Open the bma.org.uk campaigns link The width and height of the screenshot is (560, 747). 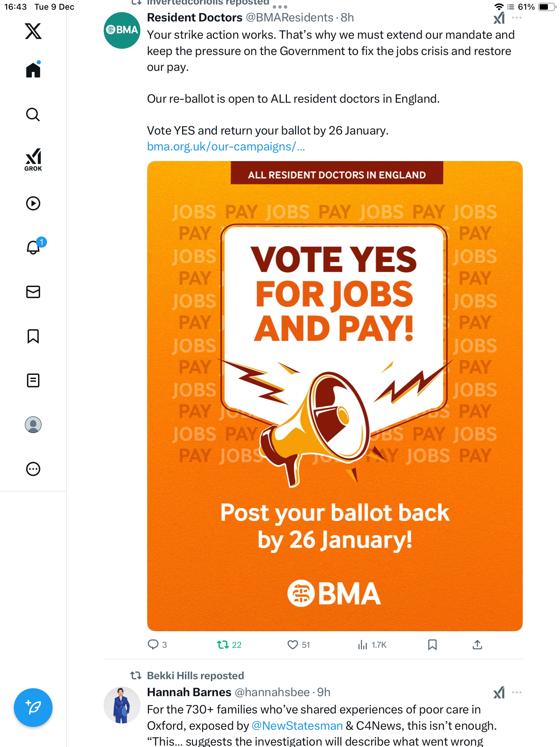click(x=226, y=147)
